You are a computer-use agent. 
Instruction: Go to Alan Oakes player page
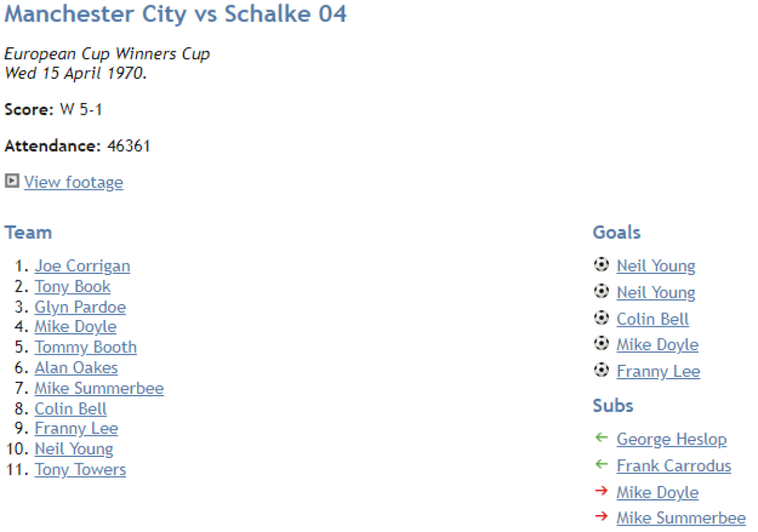[76, 368]
